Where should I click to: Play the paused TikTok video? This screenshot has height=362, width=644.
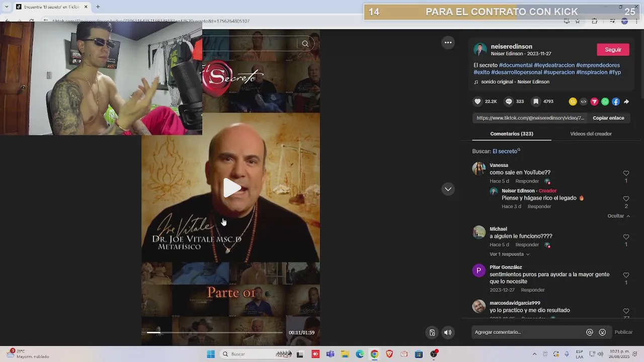click(232, 188)
